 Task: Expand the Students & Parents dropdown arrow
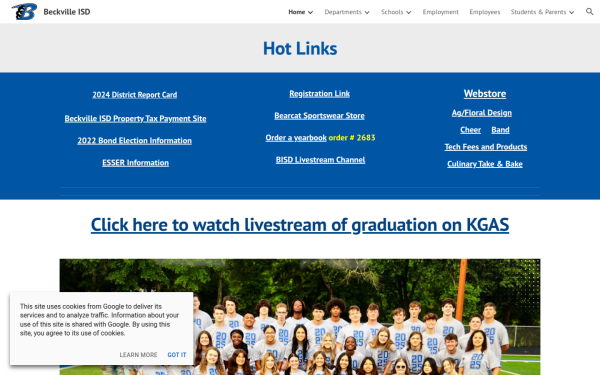(571, 12)
